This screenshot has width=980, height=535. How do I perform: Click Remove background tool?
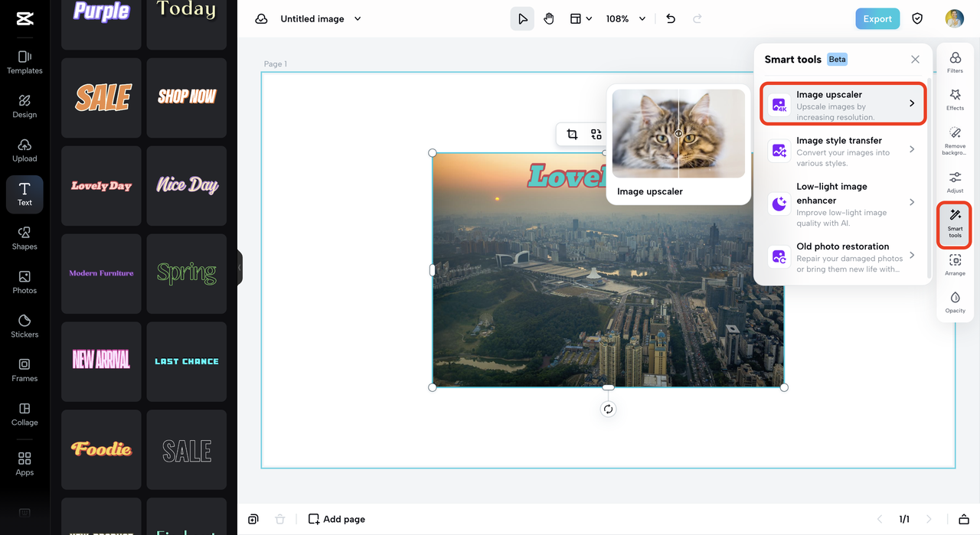(955, 142)
